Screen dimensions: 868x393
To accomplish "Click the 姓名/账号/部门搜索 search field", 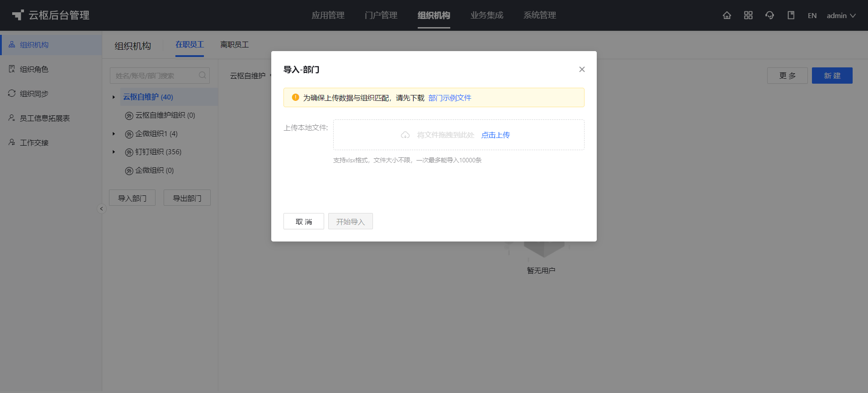I will 160,76.
